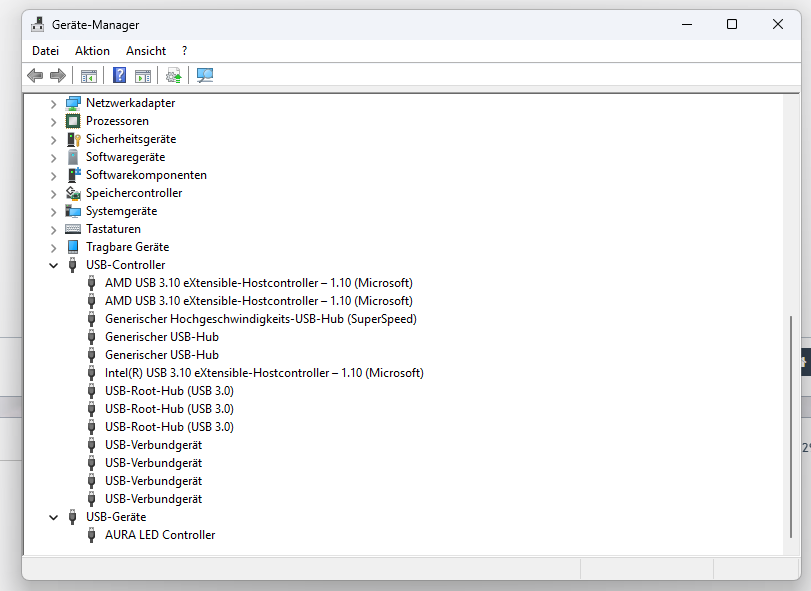Click the Softwaregeräte icon
This screenshot has width=811, height=591.
[x=73, y=157]
